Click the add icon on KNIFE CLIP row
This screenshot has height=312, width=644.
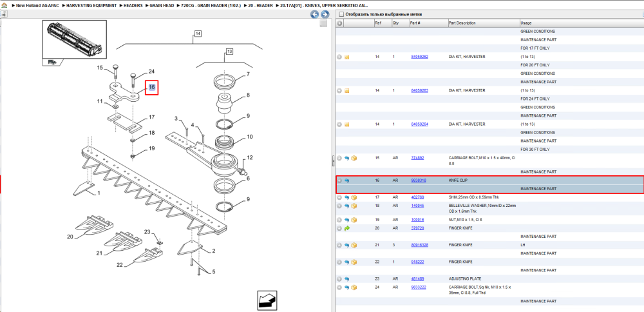point(339,180)
